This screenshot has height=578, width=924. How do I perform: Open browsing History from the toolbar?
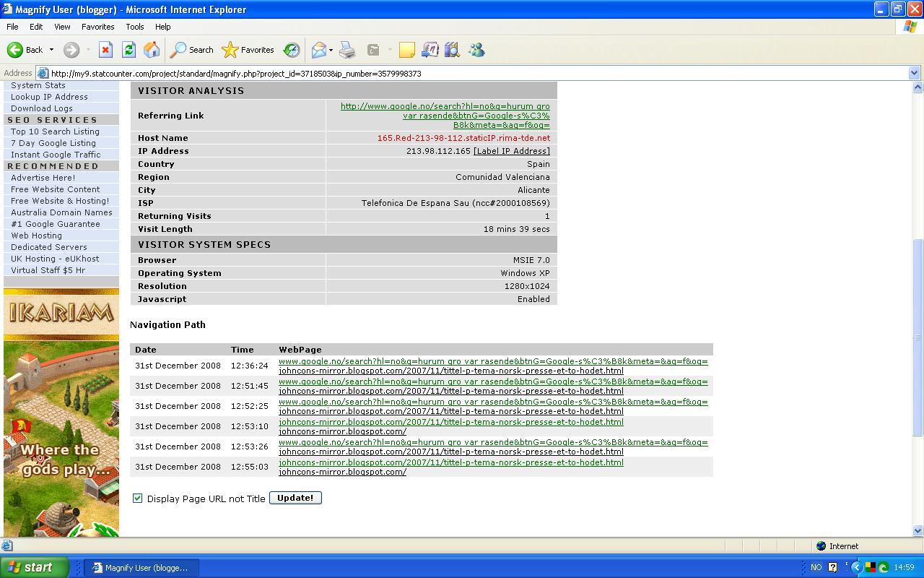pos(292,50)
